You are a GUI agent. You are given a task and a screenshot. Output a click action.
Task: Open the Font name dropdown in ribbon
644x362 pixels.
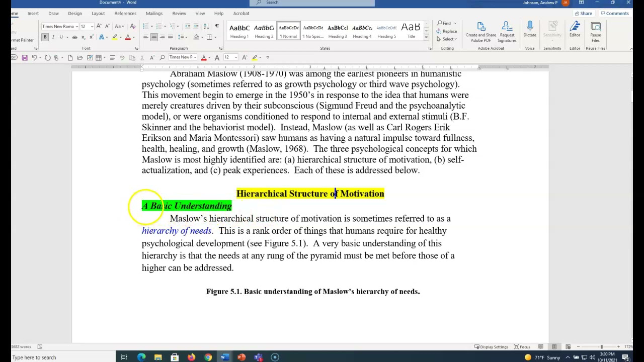[76, 26]
